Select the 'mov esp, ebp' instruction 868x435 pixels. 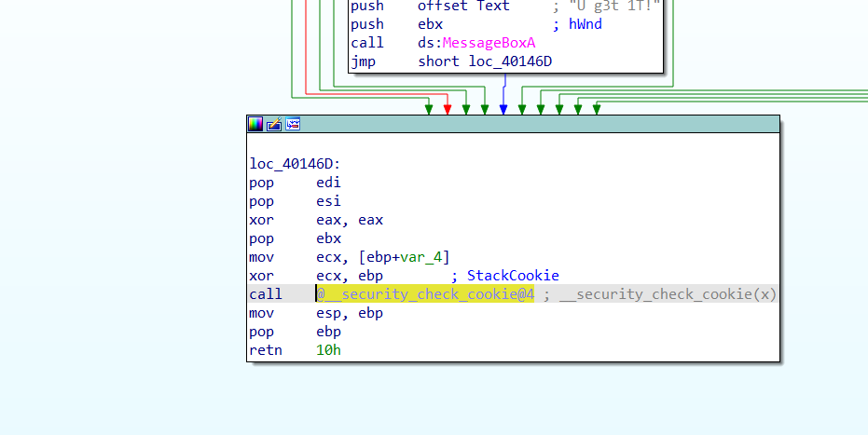(316, 313)
